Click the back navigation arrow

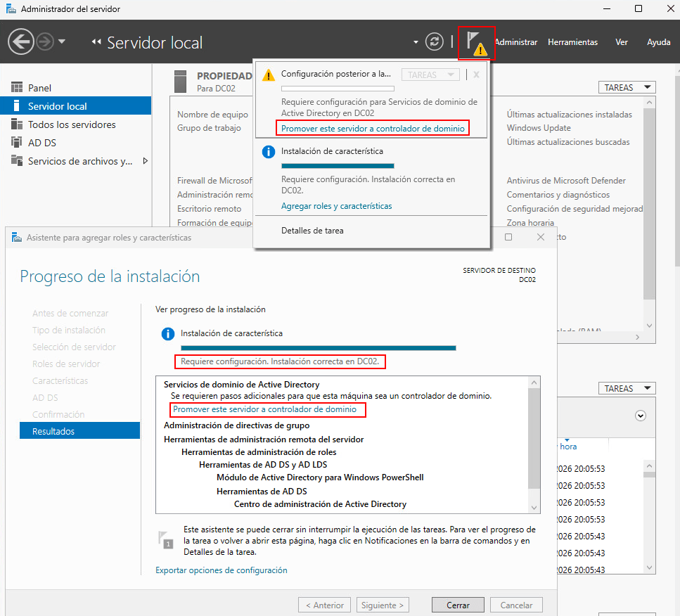pyautogui.click(x=21, y=42)
